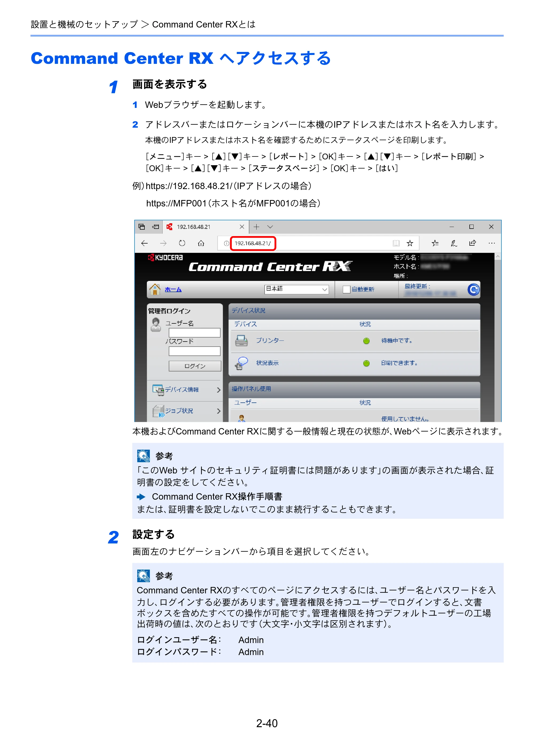Click the パスワード input field
This screenshot has height=756, width=534.
coord(195,351)
